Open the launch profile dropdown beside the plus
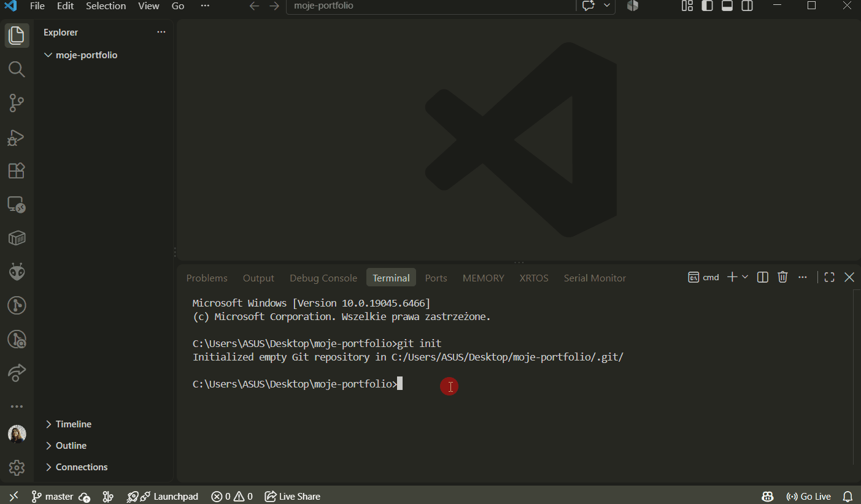This screenshot has width=861, height=504. coord(745,277)
